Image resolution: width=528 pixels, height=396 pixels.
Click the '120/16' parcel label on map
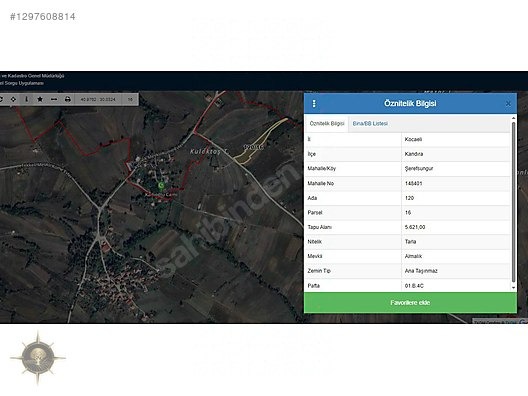253,147
